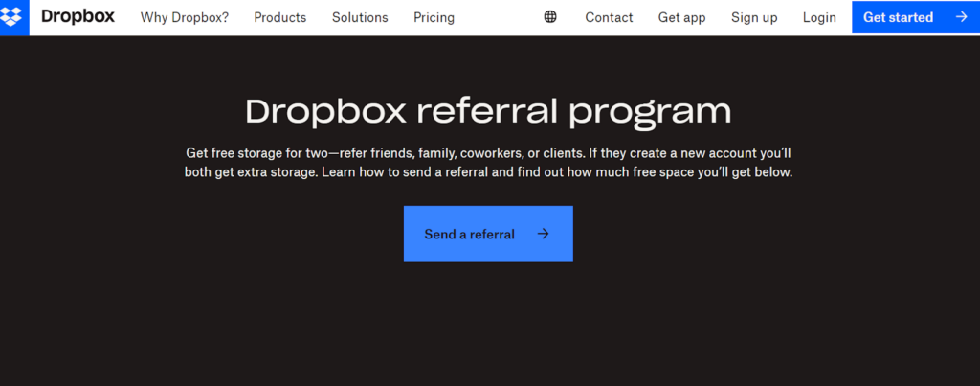This screenshot has height=386, width=980.
Task: Click the Sign up link
Action: (754, 17)
